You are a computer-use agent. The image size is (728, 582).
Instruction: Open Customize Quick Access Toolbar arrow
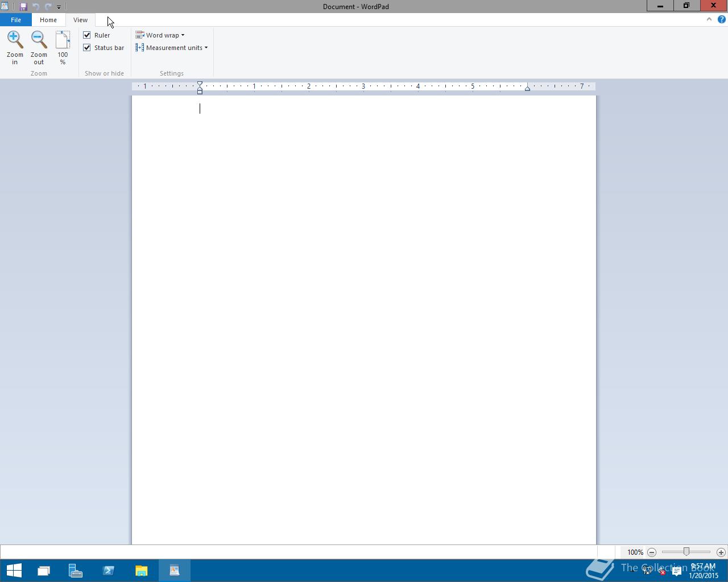tap(59, 7)
